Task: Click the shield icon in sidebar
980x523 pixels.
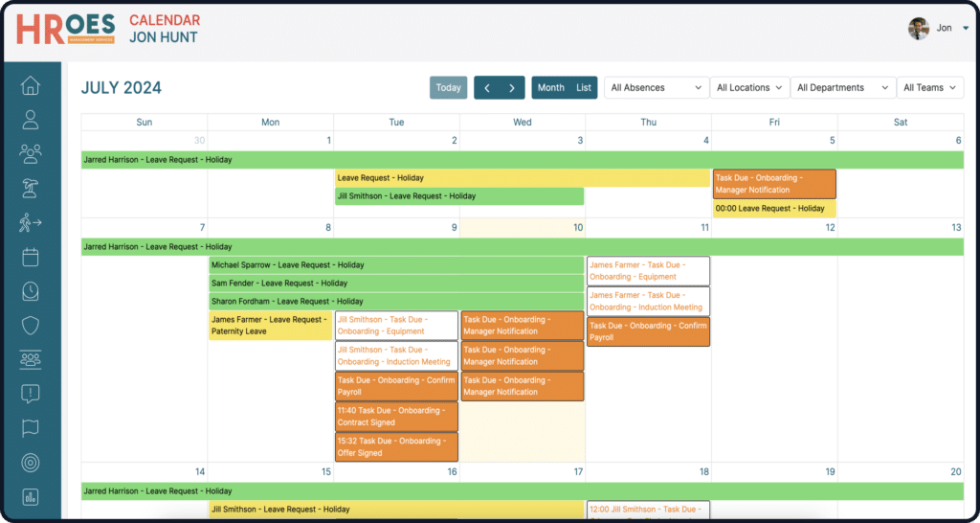Action: tap(31, 326)
